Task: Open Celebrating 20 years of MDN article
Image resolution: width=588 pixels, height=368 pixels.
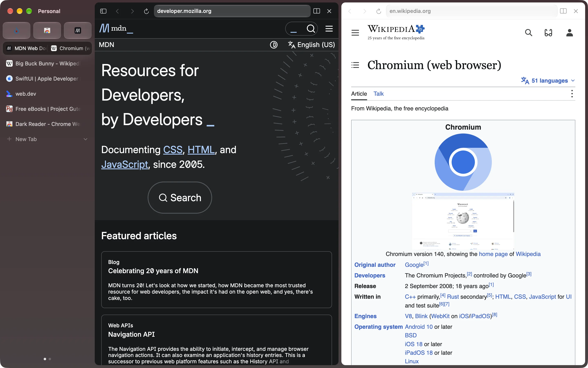Action: (x=153, y=271)
